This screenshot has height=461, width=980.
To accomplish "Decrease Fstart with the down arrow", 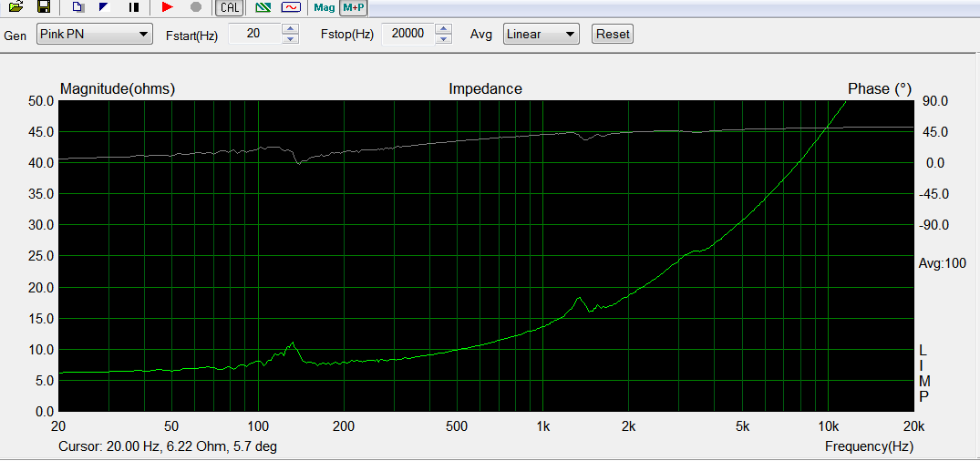I will (290, 39).
